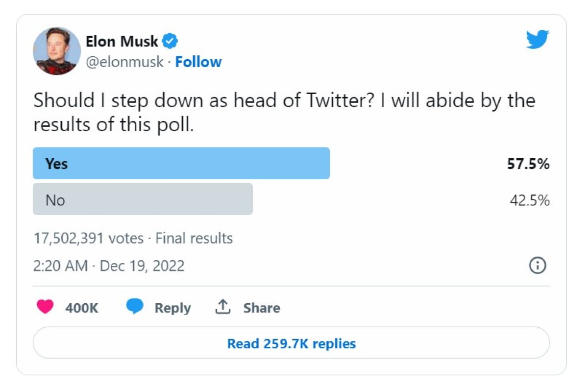Click the Reply text label

point(172,308)
